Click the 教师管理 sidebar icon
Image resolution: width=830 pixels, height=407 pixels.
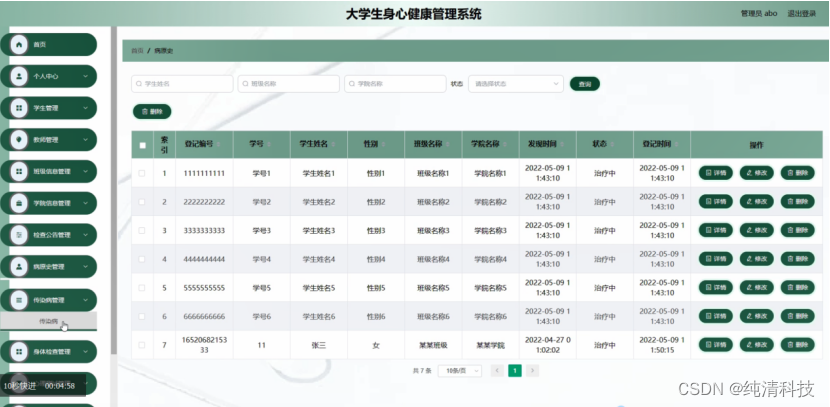19,140
